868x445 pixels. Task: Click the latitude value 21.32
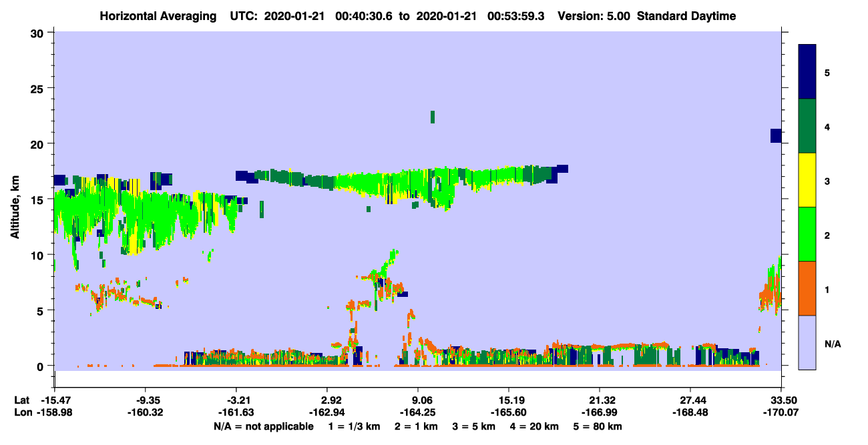(x=600, y=400)
